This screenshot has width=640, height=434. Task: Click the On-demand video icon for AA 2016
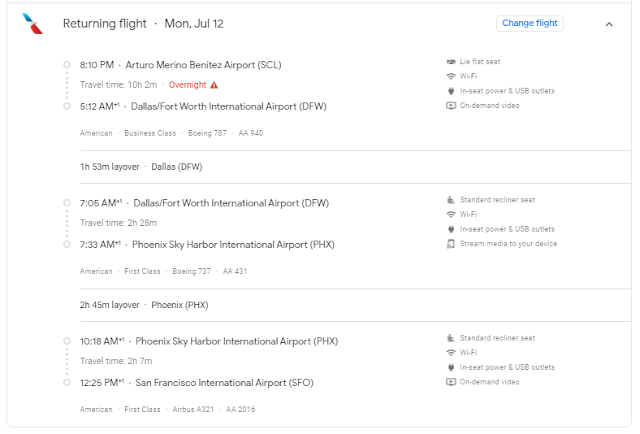(451, 382)
